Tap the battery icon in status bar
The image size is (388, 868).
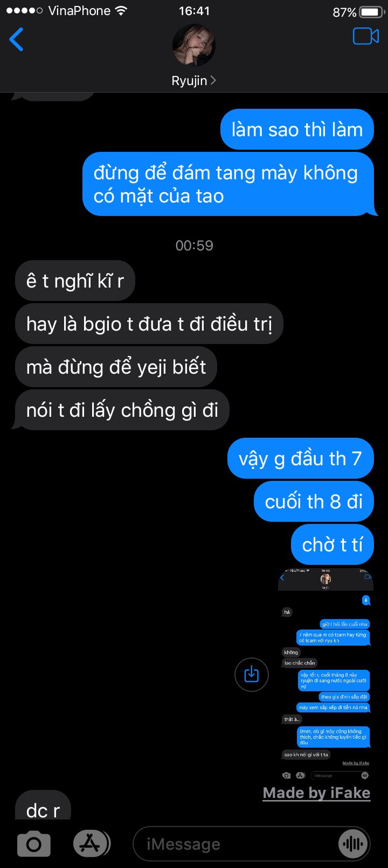371,12
